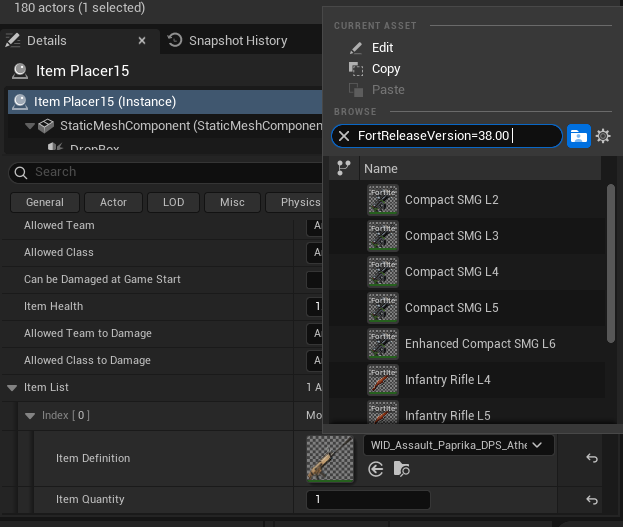The height and width of the screenshot is (527, 623).
Task: Reset Item Definition to default value
Action: point(592,458)
